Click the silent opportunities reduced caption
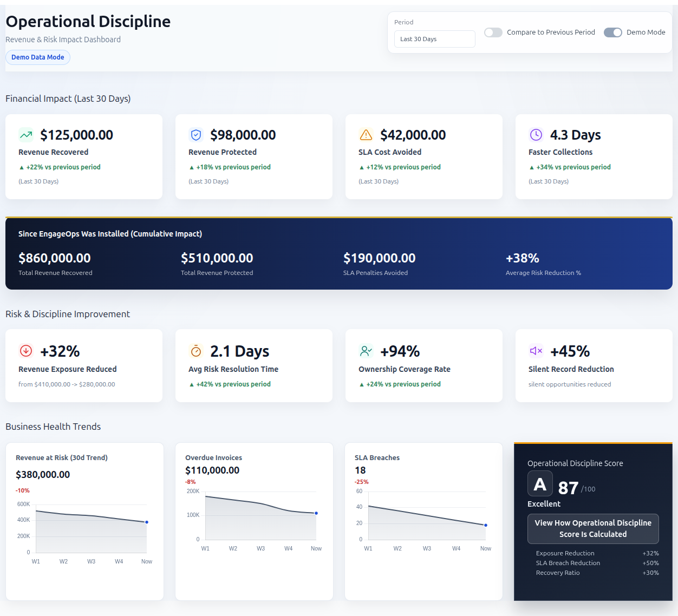The width and height of the screenshot is (678, 616). [570, 384]
